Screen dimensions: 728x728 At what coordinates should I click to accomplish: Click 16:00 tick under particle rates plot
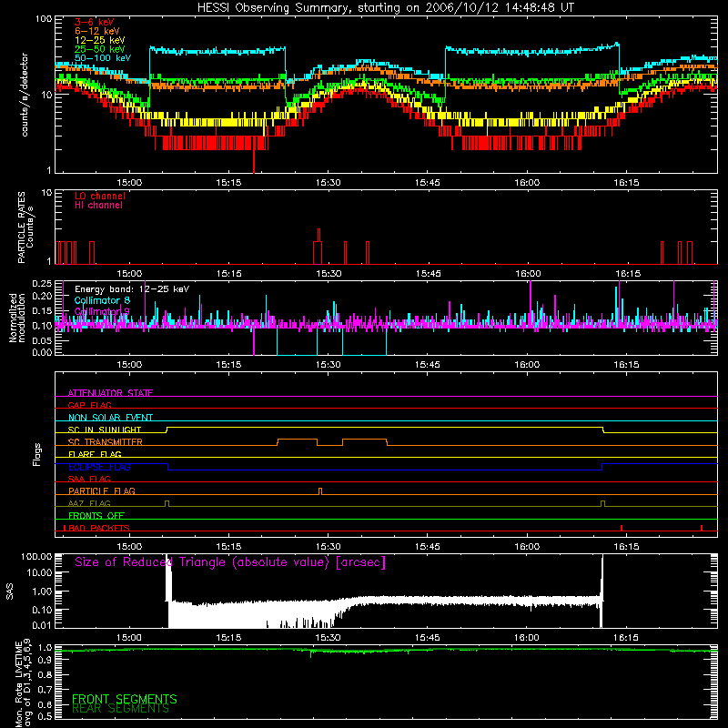(528, 274)
